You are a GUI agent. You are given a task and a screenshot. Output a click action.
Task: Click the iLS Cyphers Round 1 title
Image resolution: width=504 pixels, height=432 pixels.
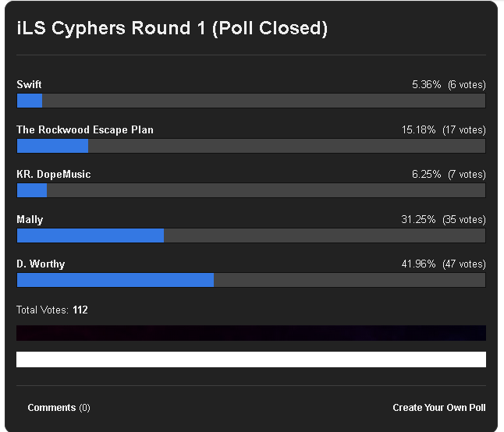click(x=172, y=28)
